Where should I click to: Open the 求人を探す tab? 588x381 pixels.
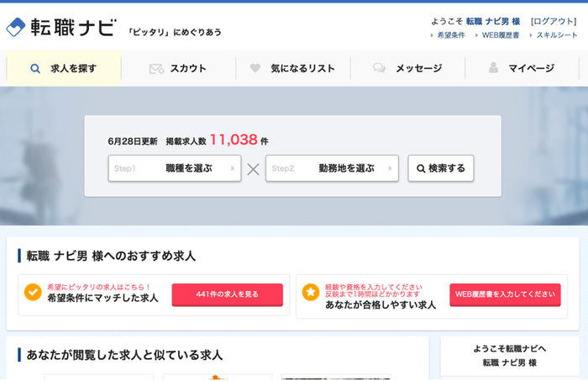[x=64, y=68]
